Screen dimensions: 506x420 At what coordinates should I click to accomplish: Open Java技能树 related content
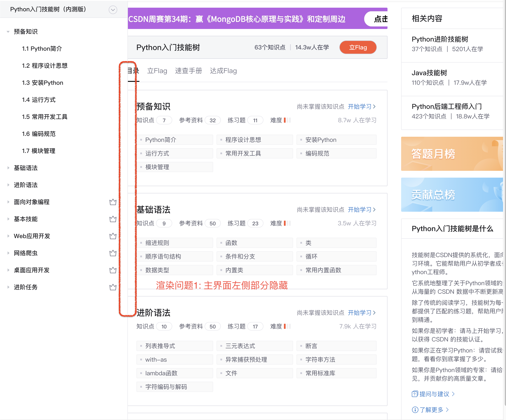coord(429,73)
